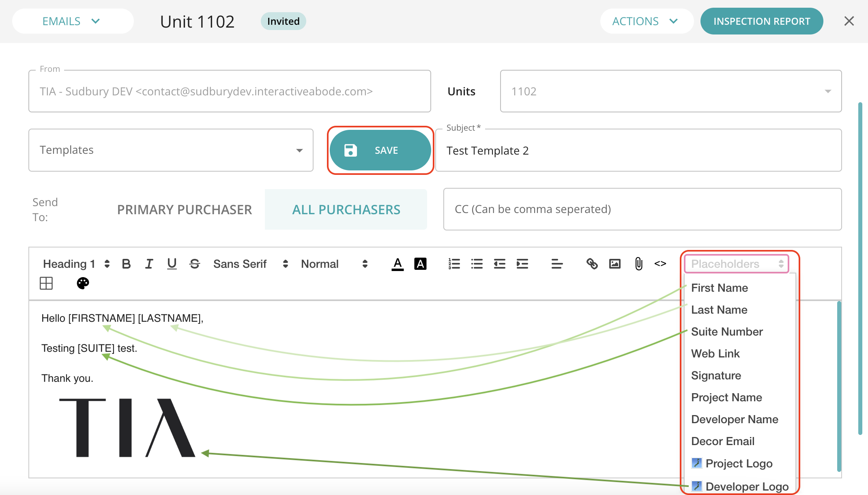Select PRIMARY PURCHASER recipient option

pos(185,210)
